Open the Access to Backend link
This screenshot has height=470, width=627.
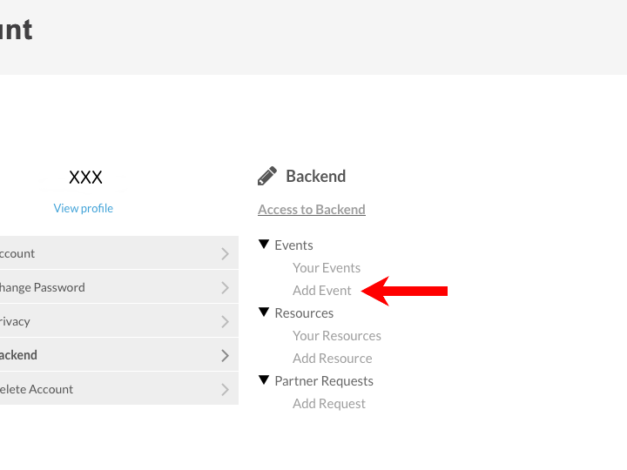311,210
